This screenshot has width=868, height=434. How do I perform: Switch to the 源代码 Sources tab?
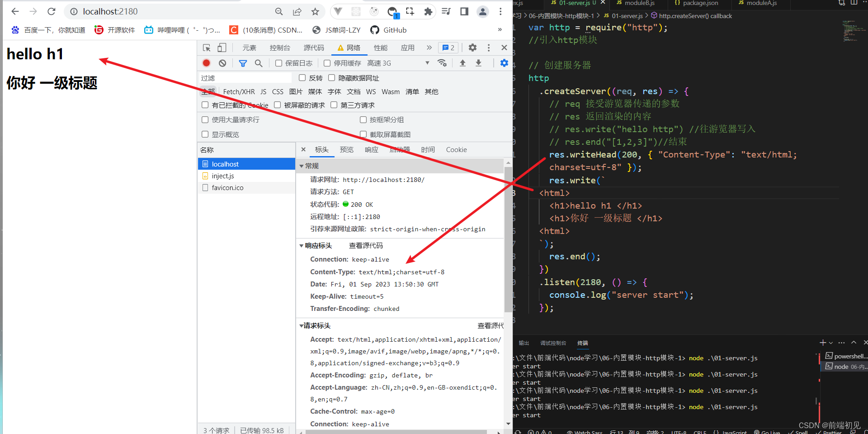pyautogui.click(x=314, y=48)
